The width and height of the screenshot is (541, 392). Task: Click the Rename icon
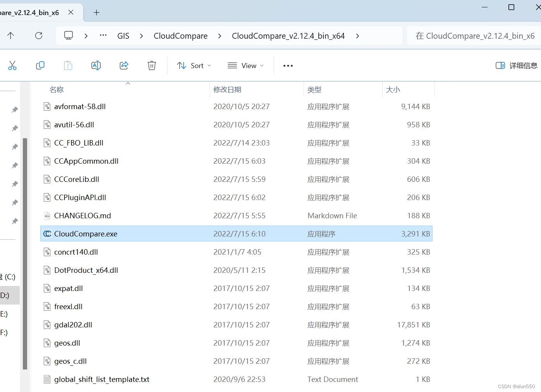tap(96, 65)
